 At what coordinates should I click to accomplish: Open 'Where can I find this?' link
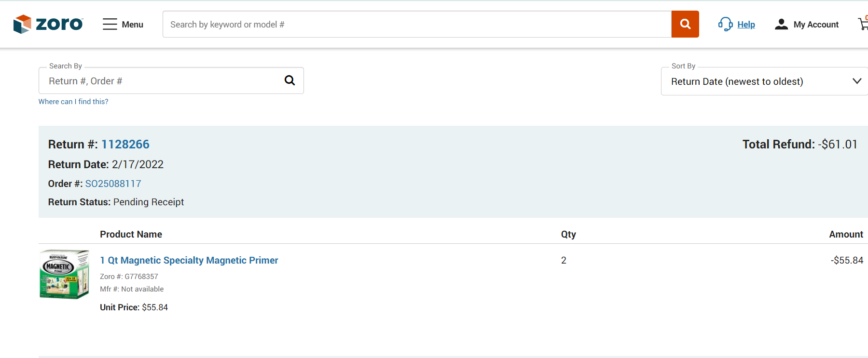click(73, 102)
